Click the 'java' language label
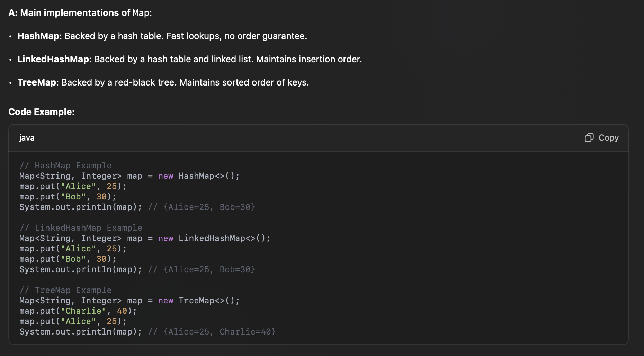The width and height of the screenshot is (644, 356). click(27, 138)
